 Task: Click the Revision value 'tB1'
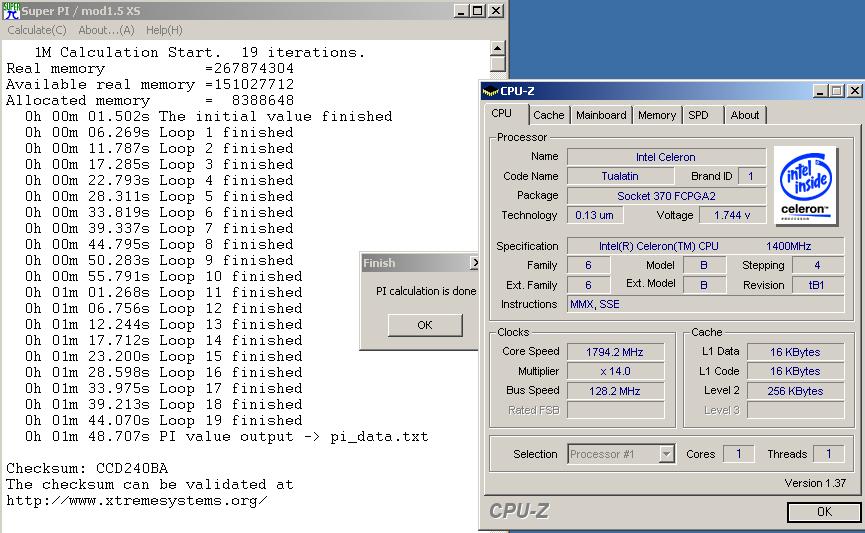point(818,285)
